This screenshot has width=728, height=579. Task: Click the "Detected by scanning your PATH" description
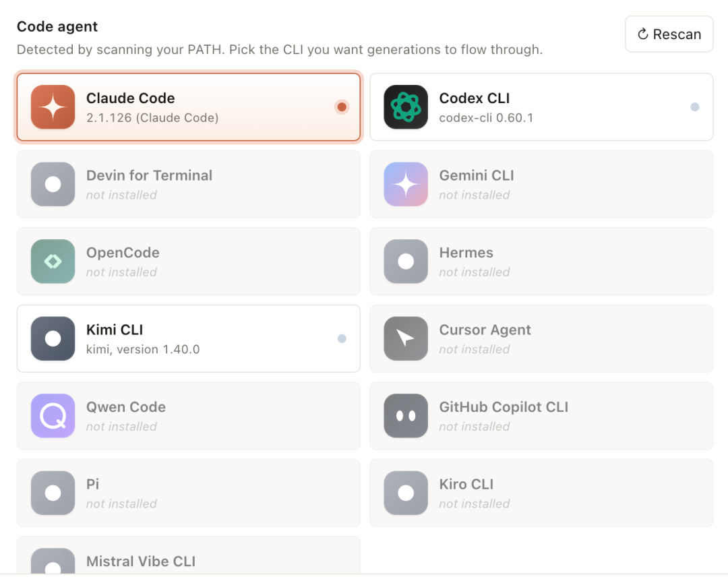coord(280,49)
